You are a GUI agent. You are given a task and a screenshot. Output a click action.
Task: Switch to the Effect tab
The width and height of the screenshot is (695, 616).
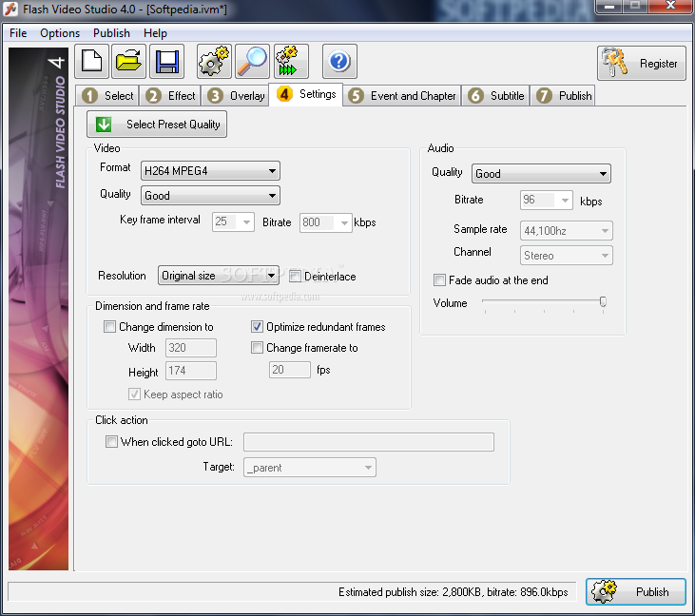tap(170, 96)
